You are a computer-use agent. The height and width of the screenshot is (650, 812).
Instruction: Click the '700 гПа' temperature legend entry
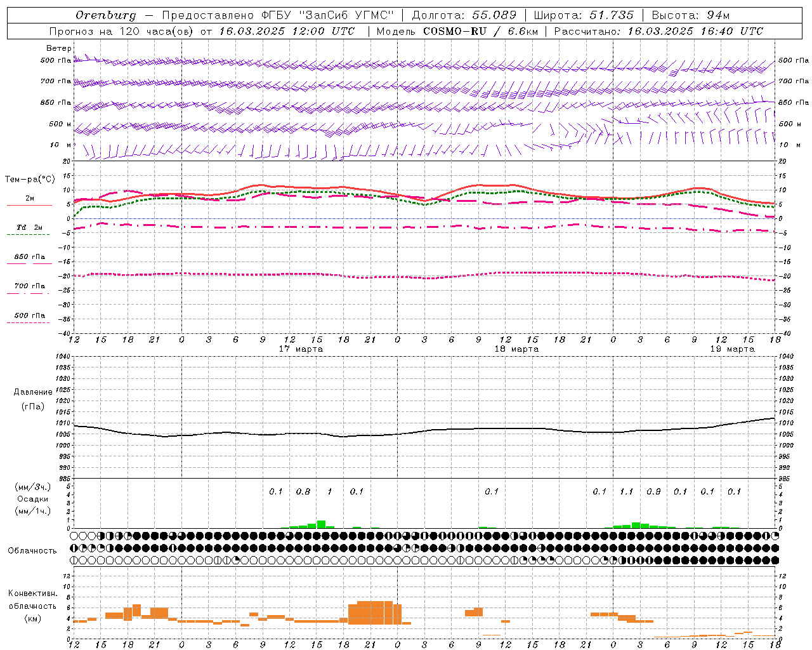coord(30,286)
